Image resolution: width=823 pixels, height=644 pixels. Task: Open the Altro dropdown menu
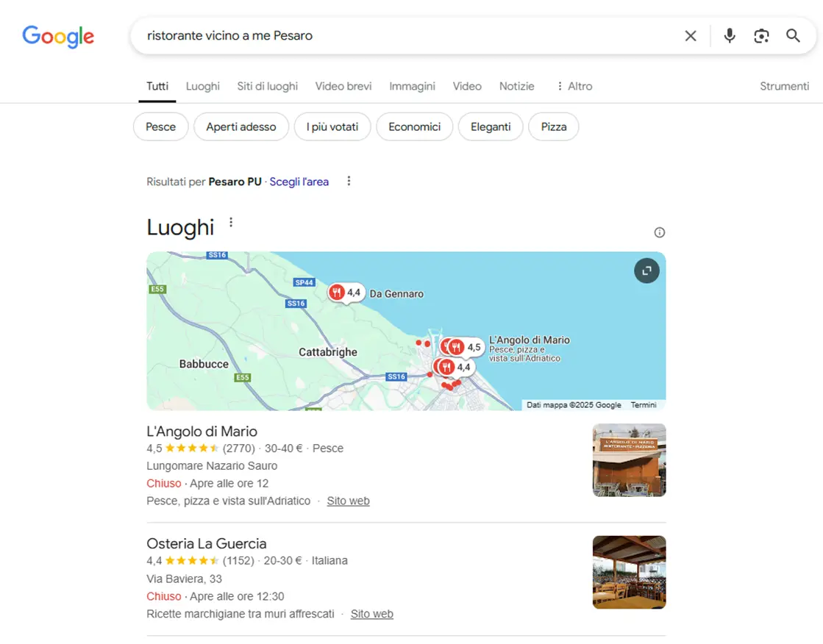click(x=574, y=86)
